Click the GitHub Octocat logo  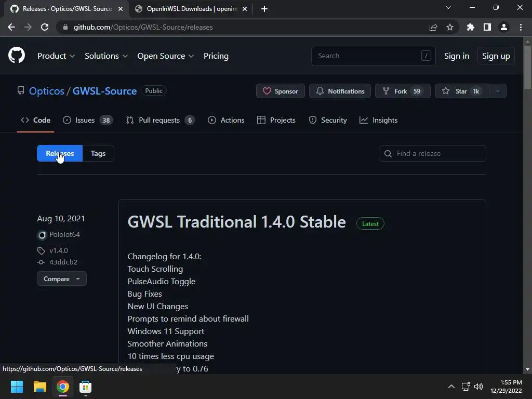[x=16, y=55]
